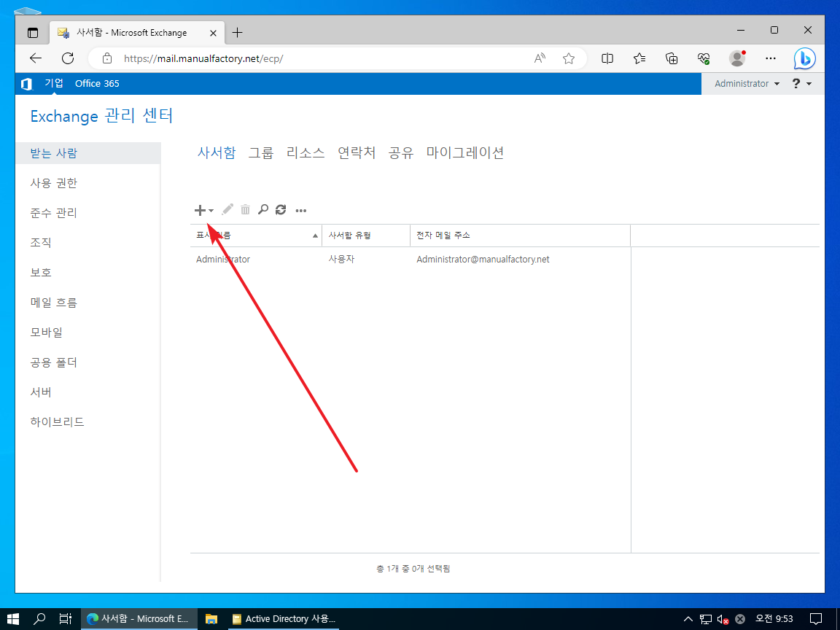The image size is (840, 630).
Task: Click the browser profile avatar
Action: pos(738,58)
